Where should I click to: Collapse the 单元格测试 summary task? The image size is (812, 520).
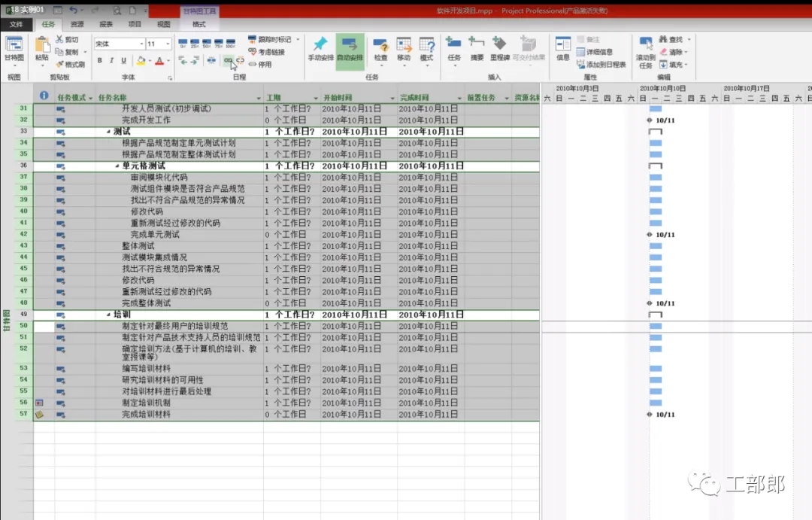click(117, 166)
